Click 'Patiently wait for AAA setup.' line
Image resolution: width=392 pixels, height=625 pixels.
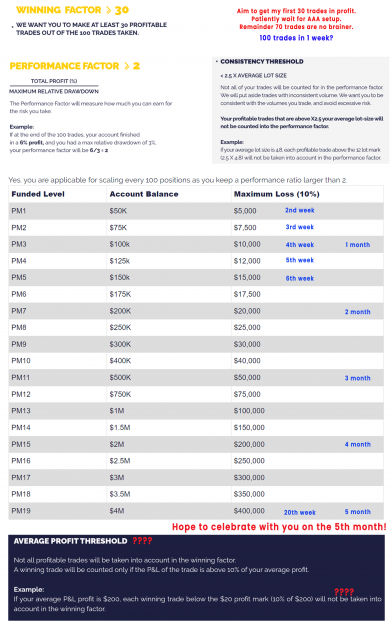[x=296, y=19]
